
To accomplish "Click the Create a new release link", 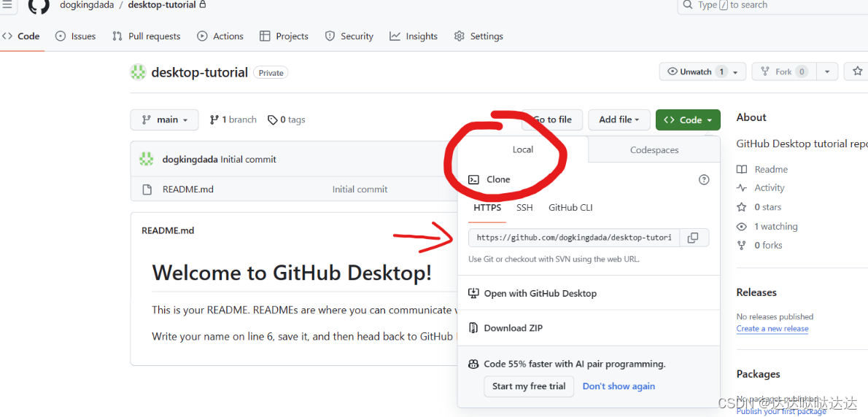I will 772,329.
